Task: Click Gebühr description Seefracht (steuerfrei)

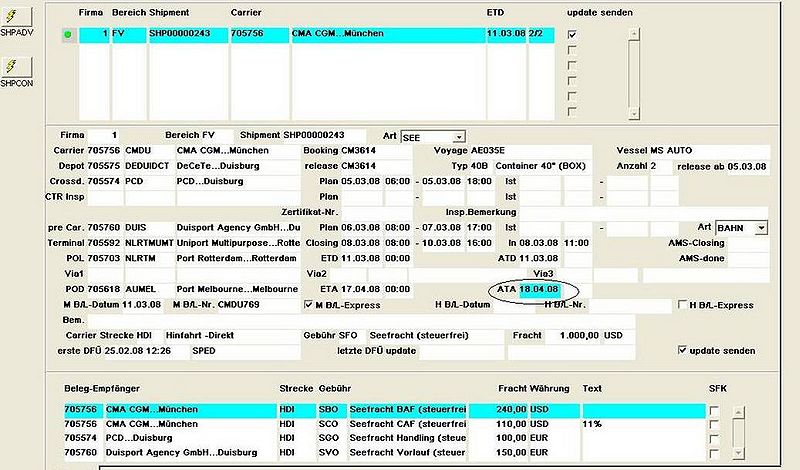Action: point(436,336)
